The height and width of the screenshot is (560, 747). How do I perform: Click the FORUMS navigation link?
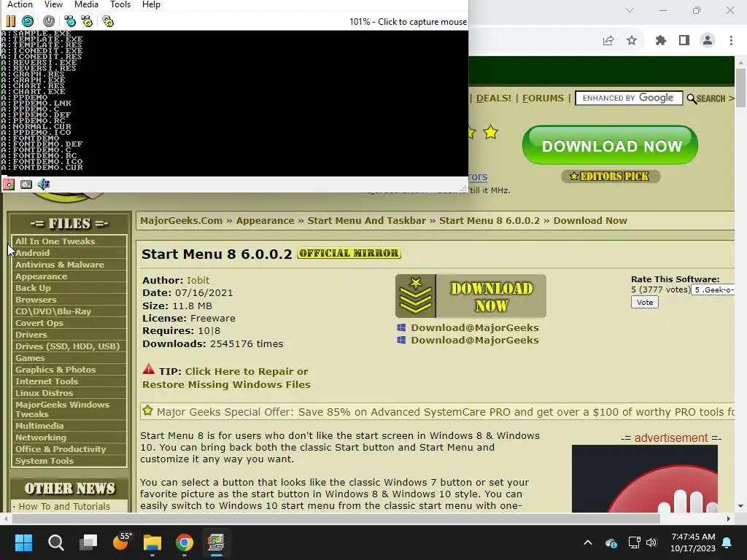[543, 98]
